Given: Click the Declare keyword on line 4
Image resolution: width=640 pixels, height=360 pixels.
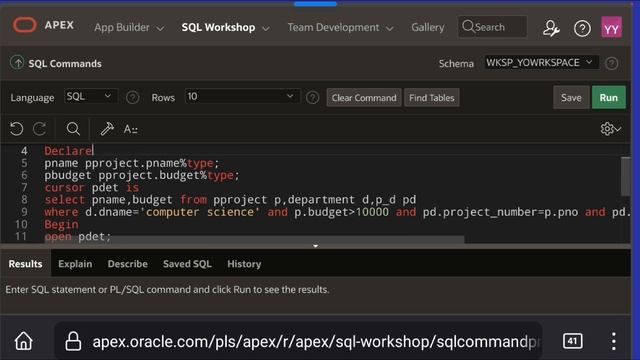Looking at the screenshot, I should click(68, 151).
